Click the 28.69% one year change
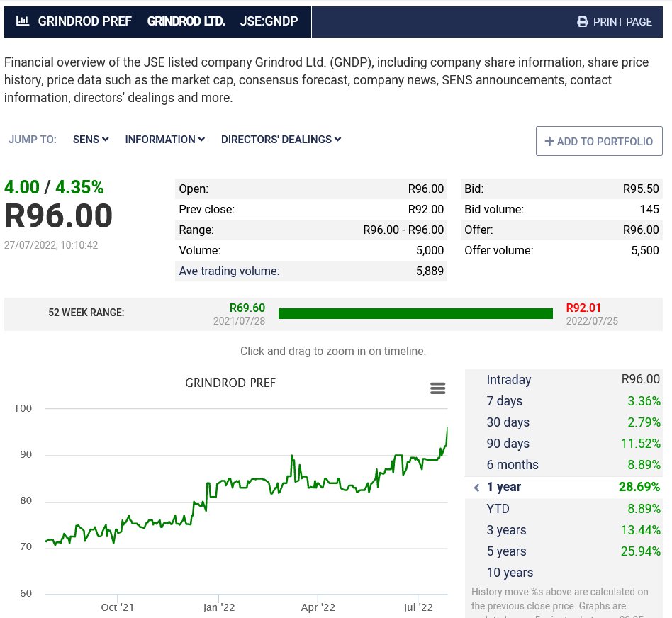Viewport: 672px width, 618px height. point(639,487)
